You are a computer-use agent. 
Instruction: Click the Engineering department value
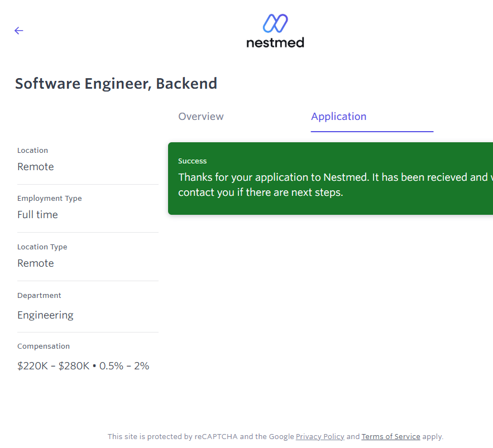(45, 315)
